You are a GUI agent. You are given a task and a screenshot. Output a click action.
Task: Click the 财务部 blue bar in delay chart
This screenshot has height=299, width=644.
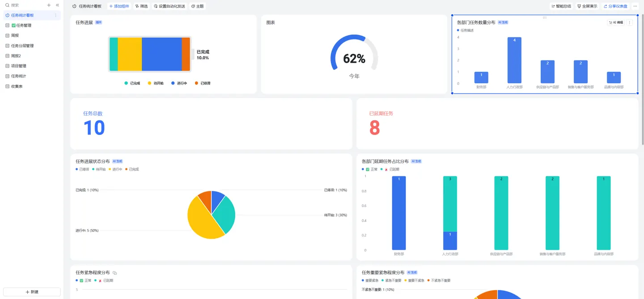point(399,213)
